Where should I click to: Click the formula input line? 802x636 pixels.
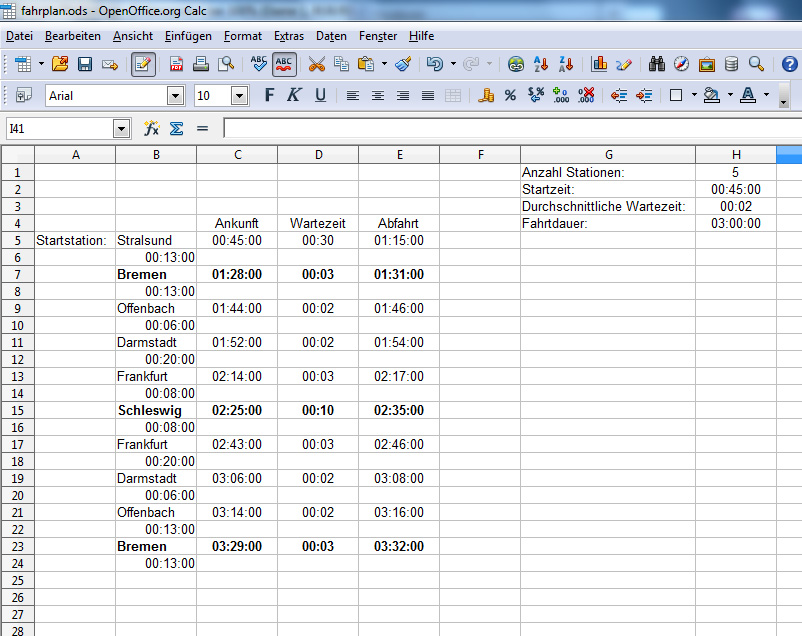tap(510, 128)
